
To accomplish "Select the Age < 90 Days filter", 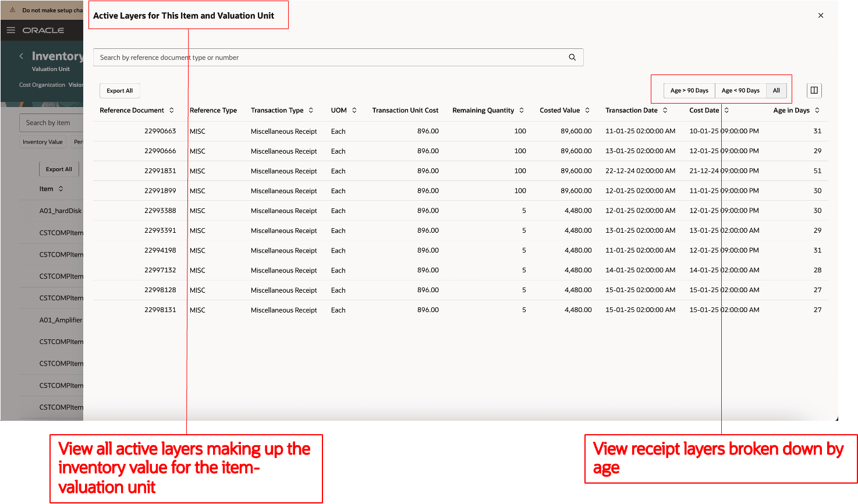I will (740, 90).
